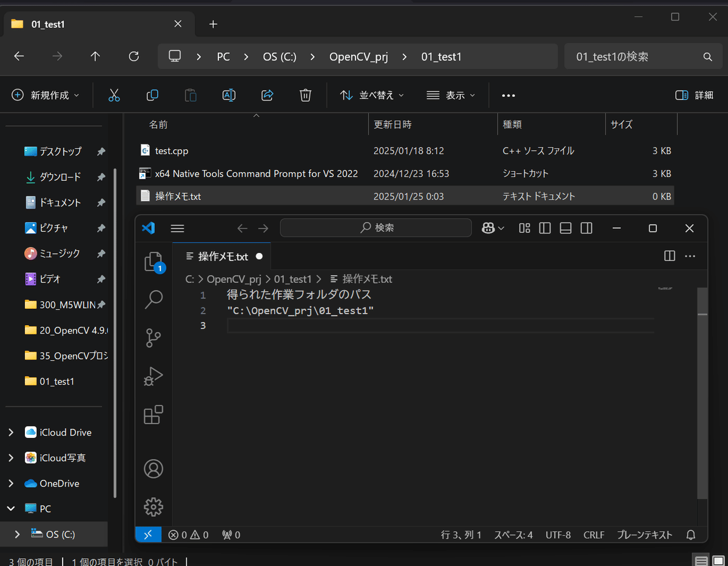Delete the selected file with trash icon
This screenshot has width=728, height=566.
[x=306, y=95]
